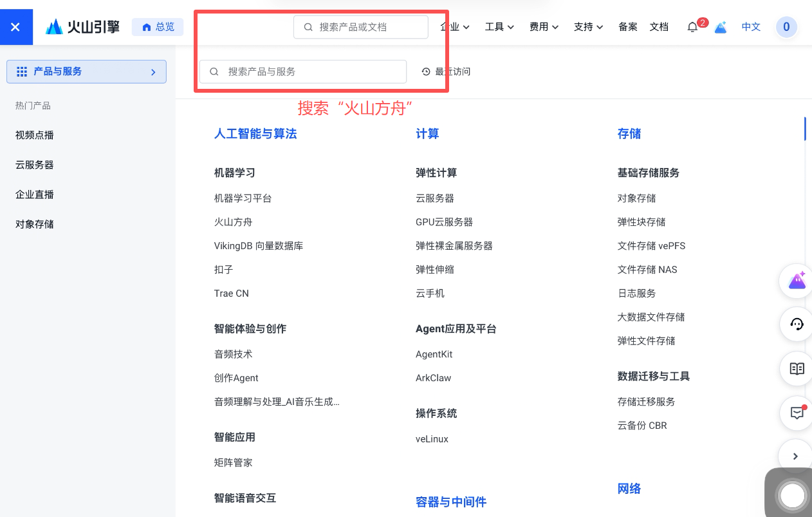Open 云备份 CBR link
This screenshot has width=812, height=517.
(x=642, y=426)
